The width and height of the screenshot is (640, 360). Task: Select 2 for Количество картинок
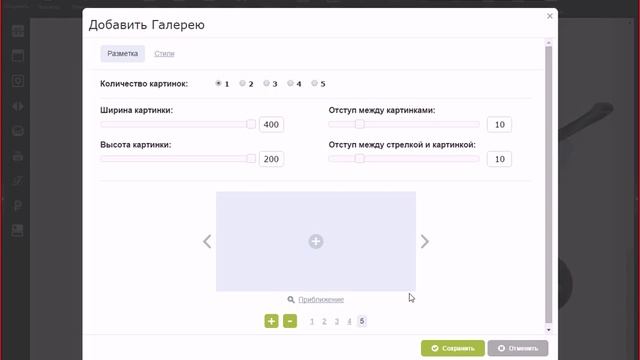coord(242,83)
